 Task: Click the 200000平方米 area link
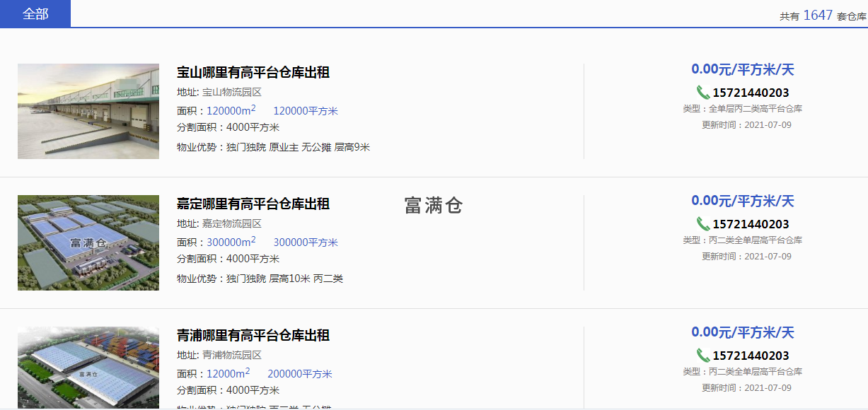coord(300,373)
